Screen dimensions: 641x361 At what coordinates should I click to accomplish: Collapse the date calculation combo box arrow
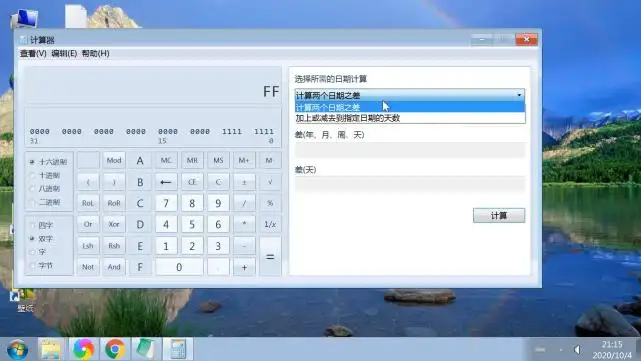point(519,95)
